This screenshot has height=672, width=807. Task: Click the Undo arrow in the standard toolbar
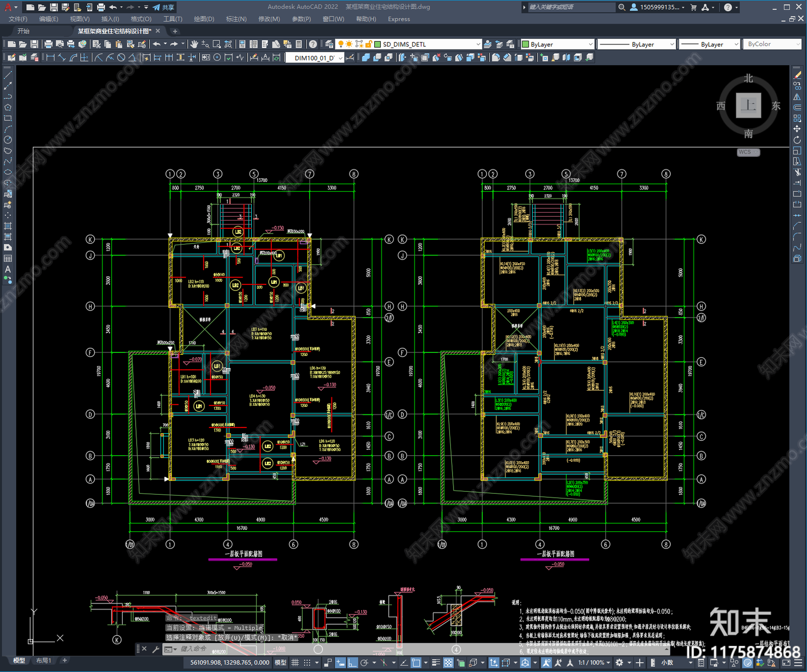click(157, 44)
